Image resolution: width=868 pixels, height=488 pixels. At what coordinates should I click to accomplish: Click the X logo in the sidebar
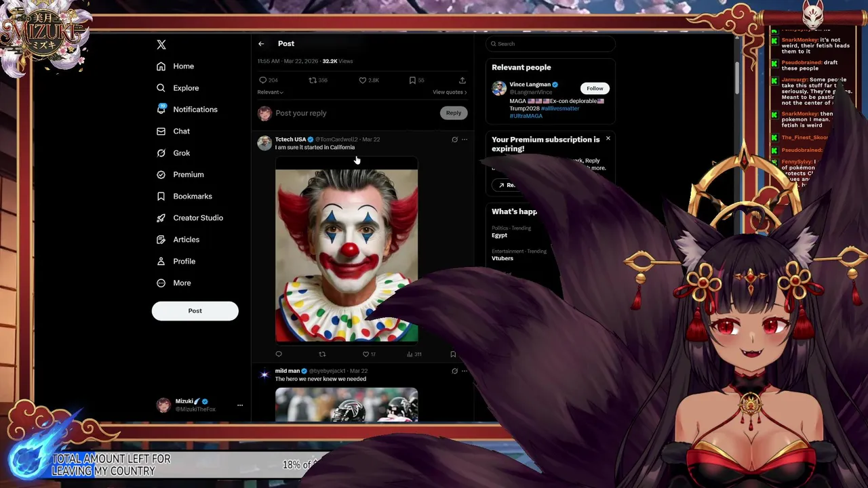point(161,45)
